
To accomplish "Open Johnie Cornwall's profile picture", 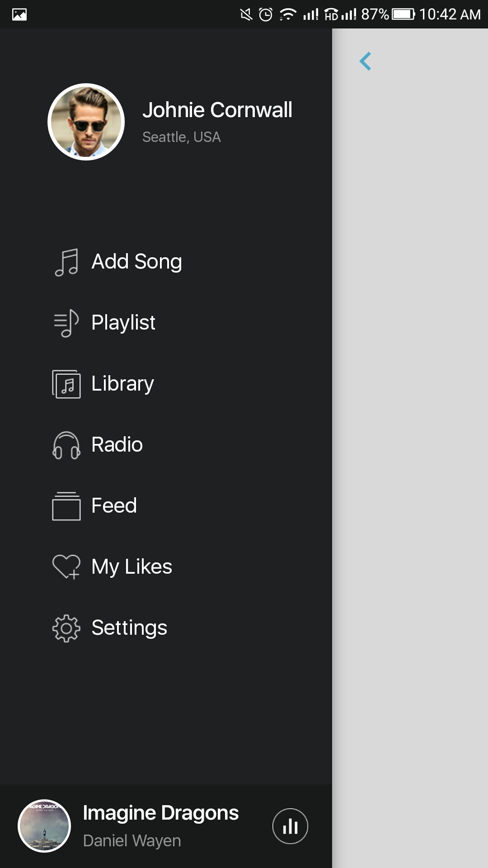I will [x=86, y=122].
